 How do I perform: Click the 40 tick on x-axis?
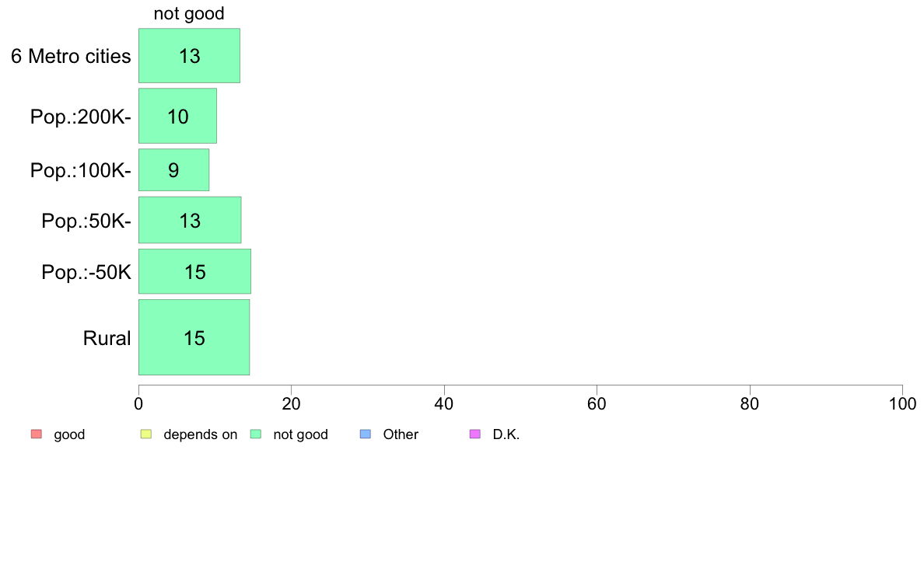(x=444, y=403)
